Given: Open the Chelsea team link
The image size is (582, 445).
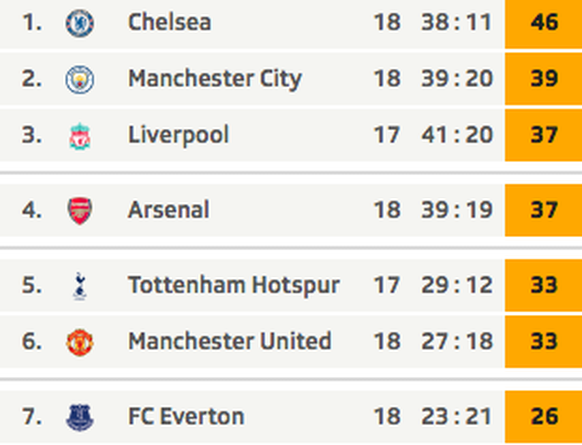Looking at the screenshot, I should (x=169, y=22).
